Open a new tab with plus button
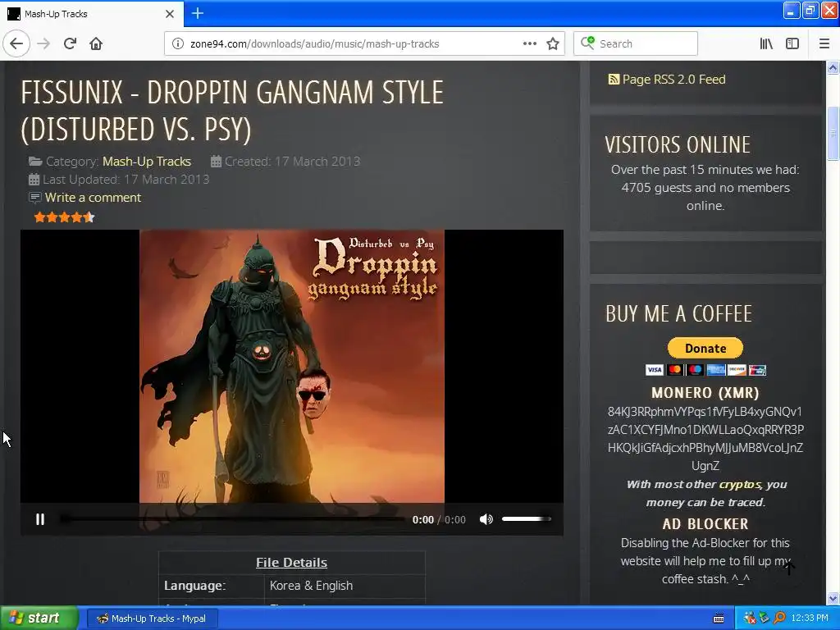This screenshot has height=630, width=840. coord(198,13)
